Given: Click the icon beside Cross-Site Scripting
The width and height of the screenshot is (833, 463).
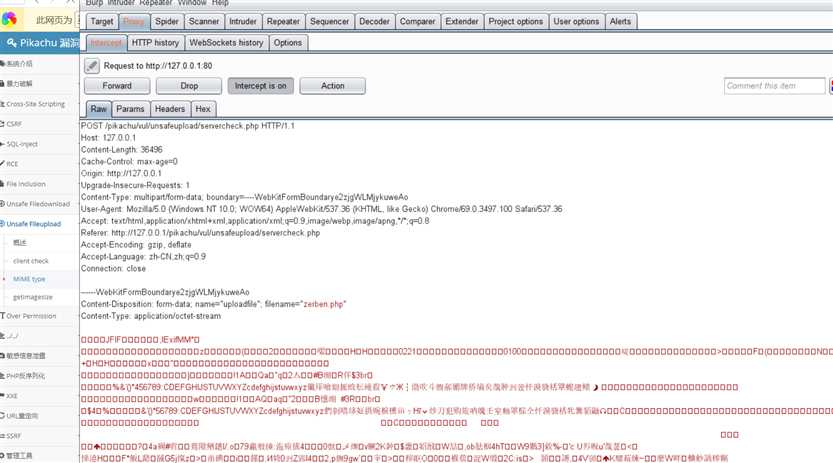Looking at the screenshot, I should click(x=3, y=104).
